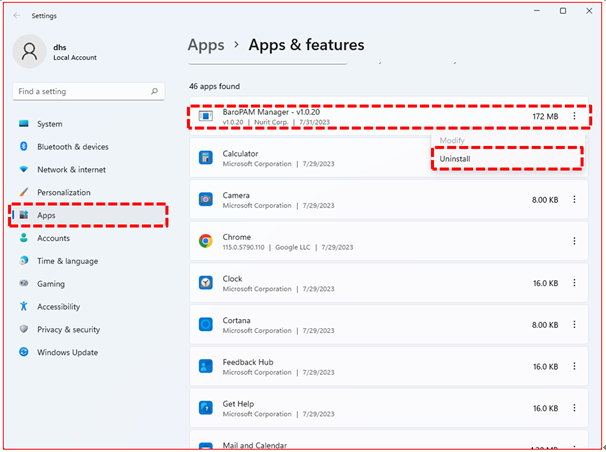Click the Get Help app icon

[x=206, y=408]
